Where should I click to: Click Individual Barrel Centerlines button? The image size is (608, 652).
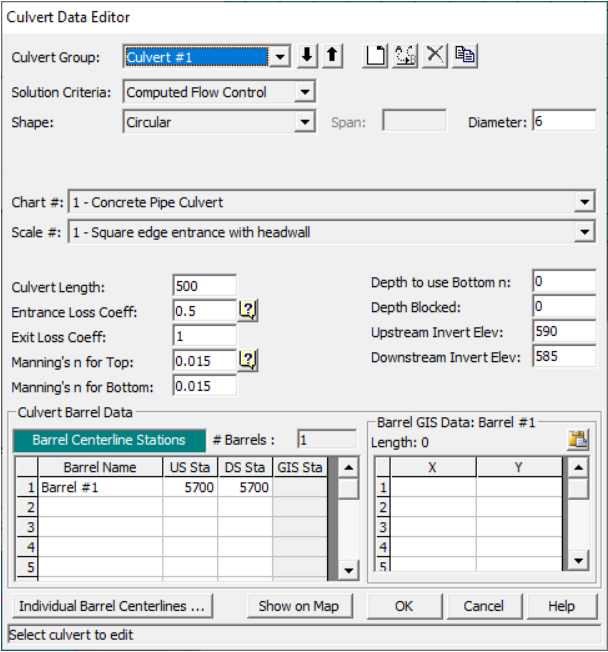point(112,606)
